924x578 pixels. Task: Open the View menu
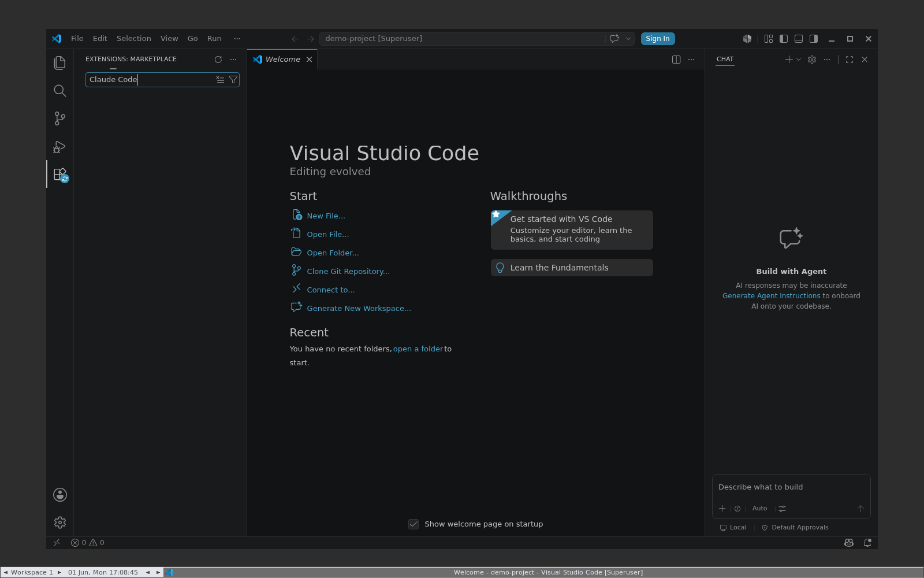pos(169,39)
